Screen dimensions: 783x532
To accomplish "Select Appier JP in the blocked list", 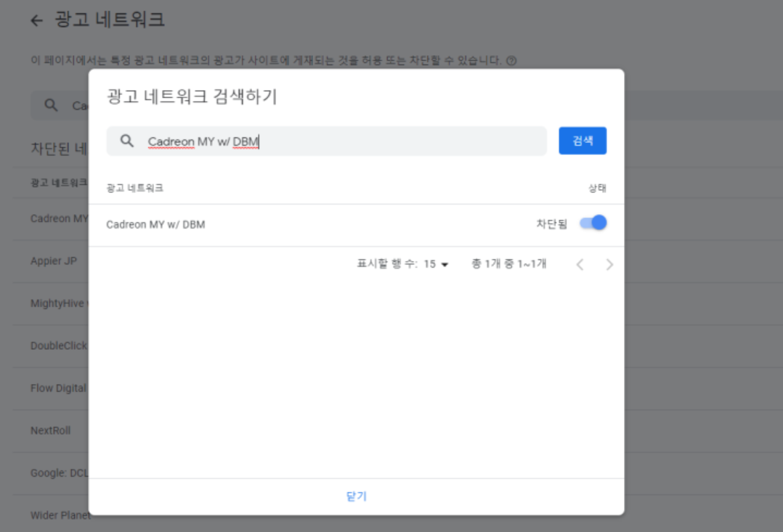I will (x=52, y=261).
